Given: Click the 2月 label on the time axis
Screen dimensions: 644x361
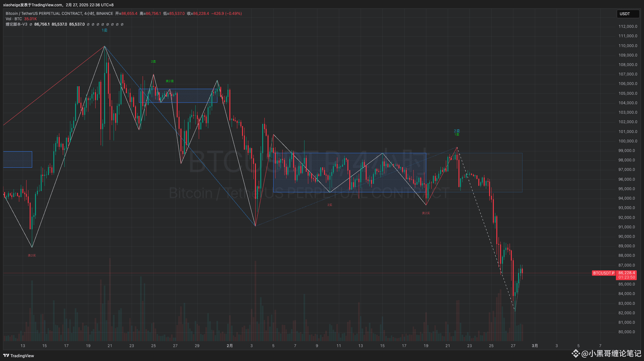Looking at the screenshot, I should point(230,346).
